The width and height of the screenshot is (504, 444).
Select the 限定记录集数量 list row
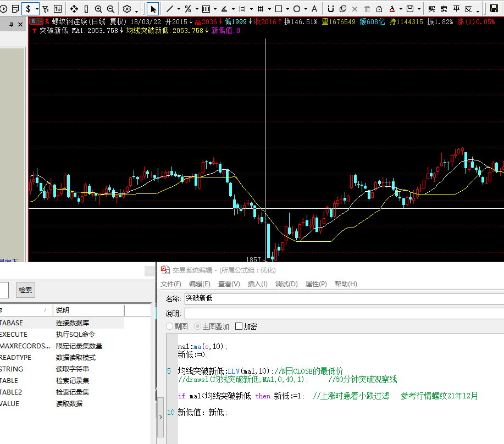(x=62, y=346)
